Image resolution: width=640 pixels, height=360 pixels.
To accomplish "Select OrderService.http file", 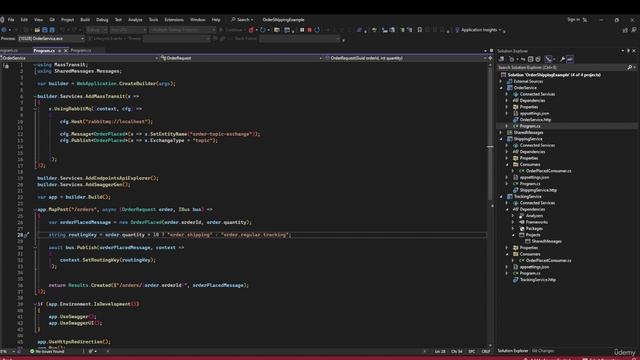I will (x=535, y=120).
